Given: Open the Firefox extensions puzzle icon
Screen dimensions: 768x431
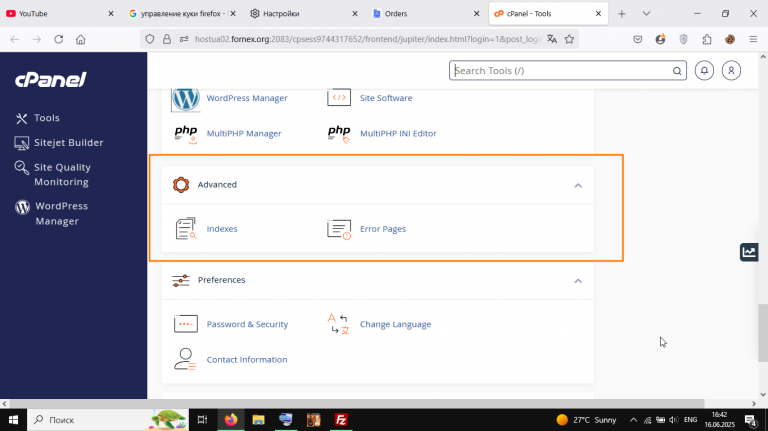Looking at the screenshot, I should pyautogui.click(x=707, y=39).
